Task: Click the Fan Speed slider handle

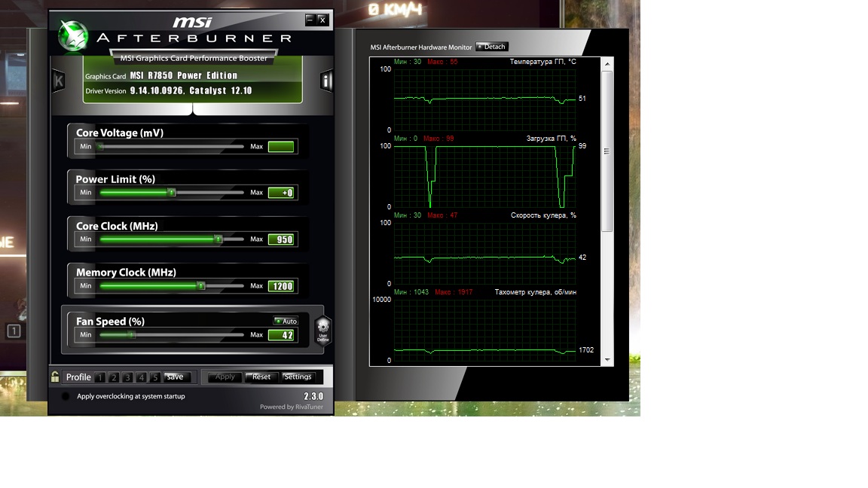Action: tap(131, 334)
